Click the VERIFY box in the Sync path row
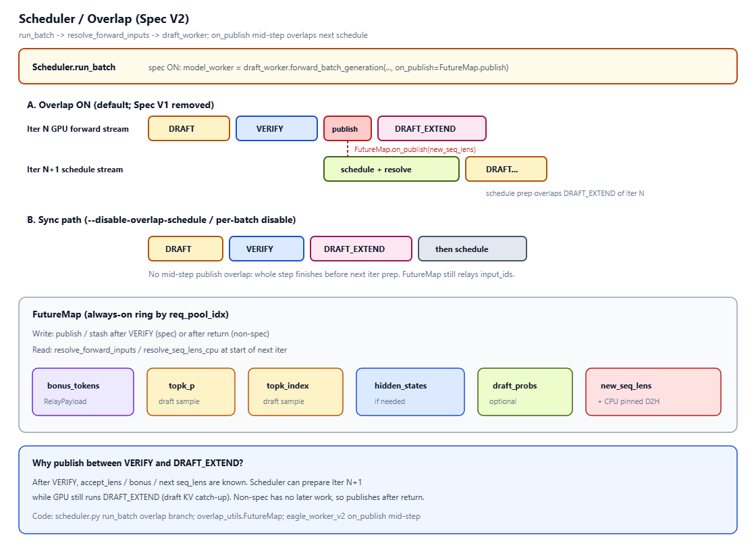The image size is (756, 554). point(267,249)
